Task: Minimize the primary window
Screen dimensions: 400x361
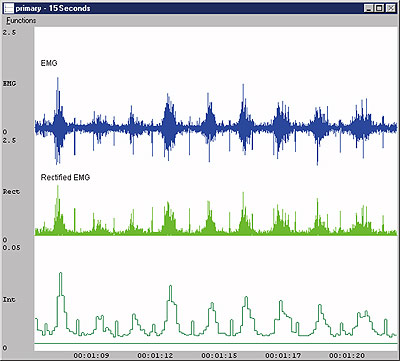Action: (368, 8)
